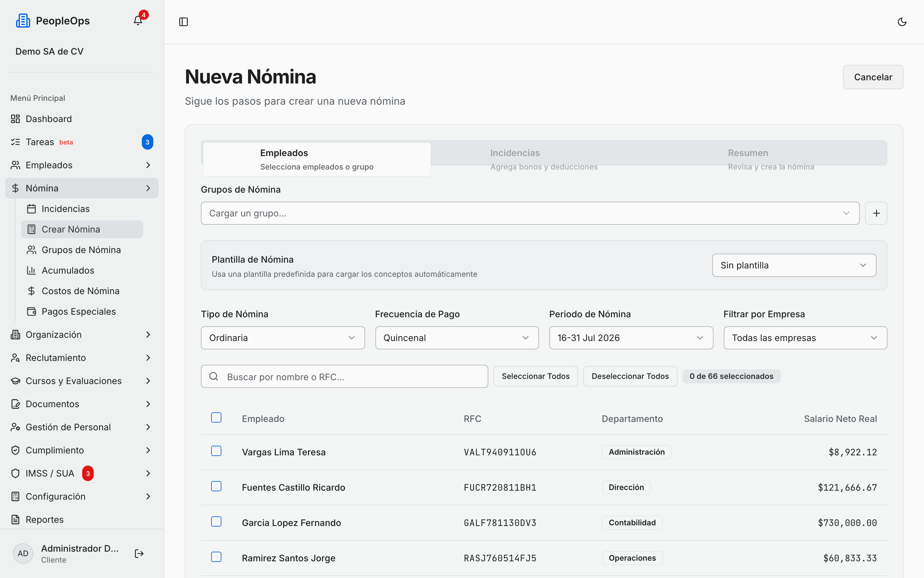Open notifications bell with 4 alerts
The image size is (924, 578).
point(138,21)
